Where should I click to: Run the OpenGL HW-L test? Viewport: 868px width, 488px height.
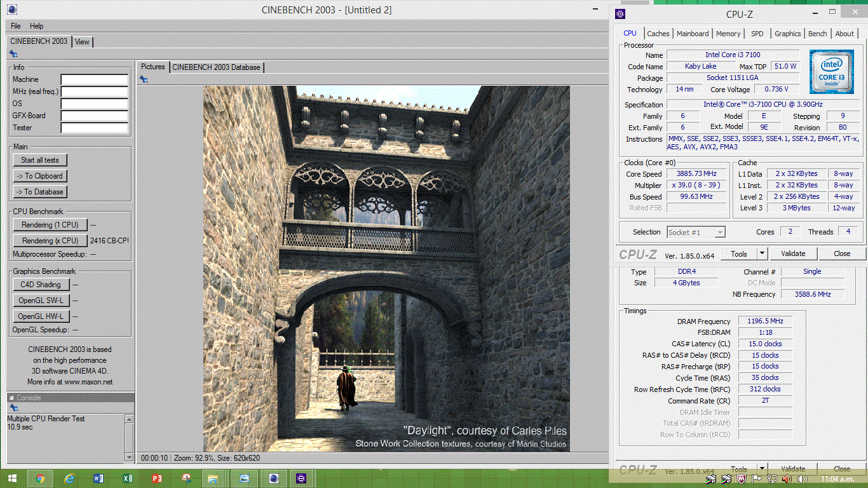(x=41, y=316)
